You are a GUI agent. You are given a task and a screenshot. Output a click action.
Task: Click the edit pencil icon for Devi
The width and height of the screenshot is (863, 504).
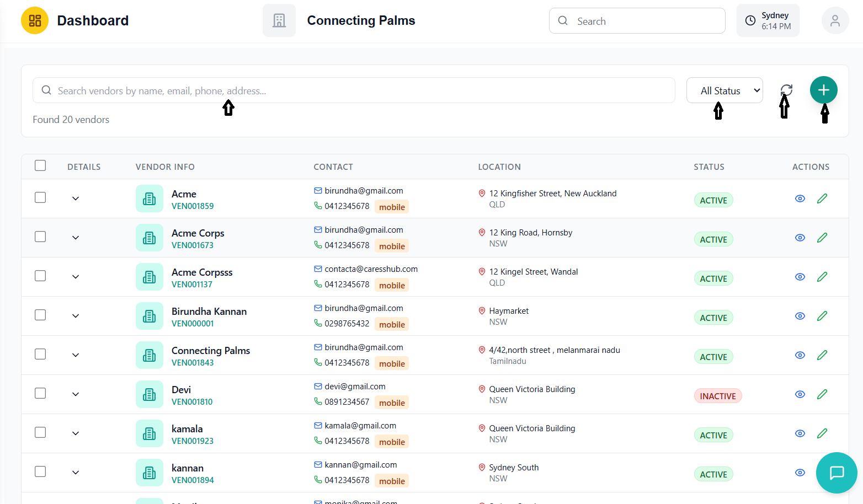[822, 394]
